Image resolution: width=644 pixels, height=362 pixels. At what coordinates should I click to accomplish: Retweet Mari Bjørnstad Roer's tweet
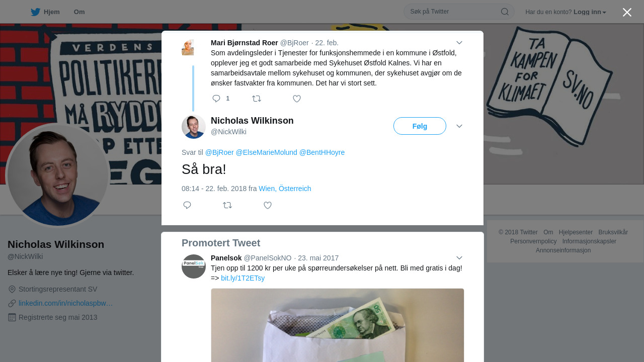(x=257, y=99)
